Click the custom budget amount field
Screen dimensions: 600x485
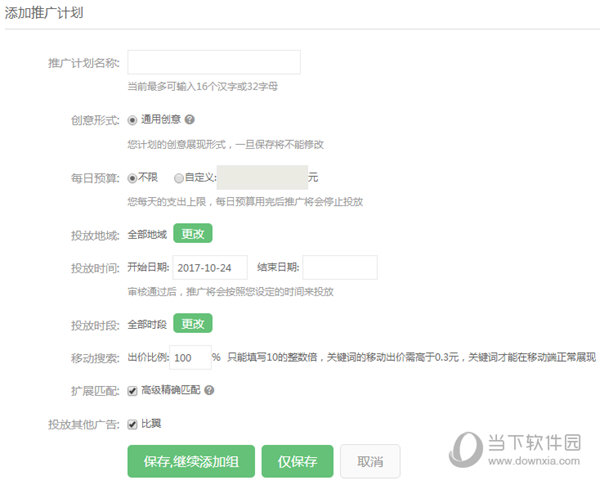pos(262,177)
